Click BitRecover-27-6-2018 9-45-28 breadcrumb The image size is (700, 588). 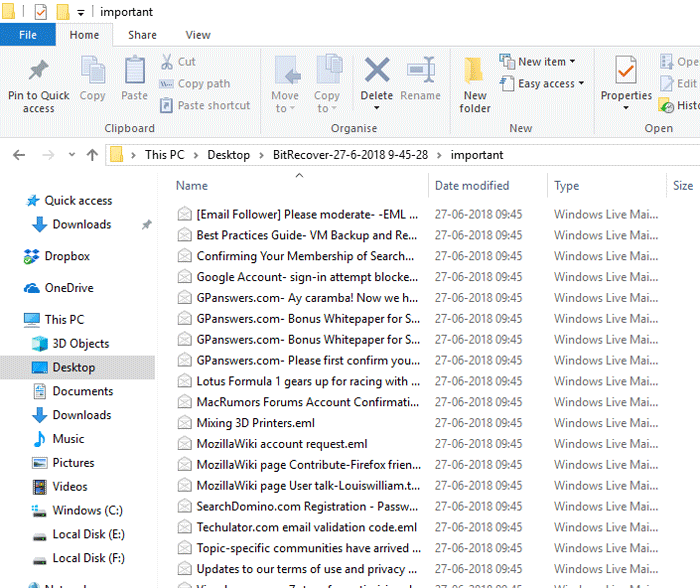pyautogui.click(x=350, y=155)
